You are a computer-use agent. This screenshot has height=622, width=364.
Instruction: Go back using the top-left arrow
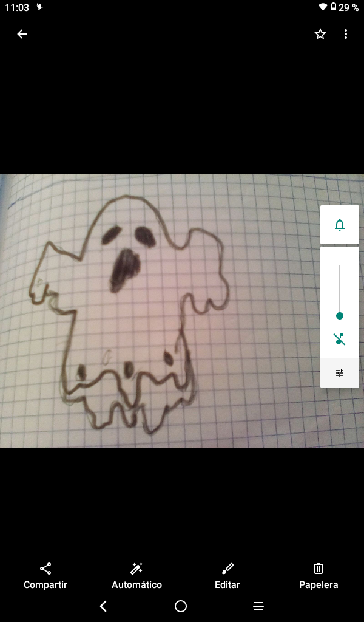click(22, 34)
